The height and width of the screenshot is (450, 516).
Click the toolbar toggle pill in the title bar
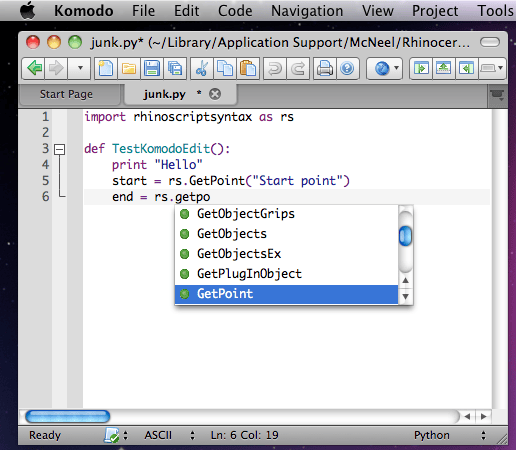(490, 42)
